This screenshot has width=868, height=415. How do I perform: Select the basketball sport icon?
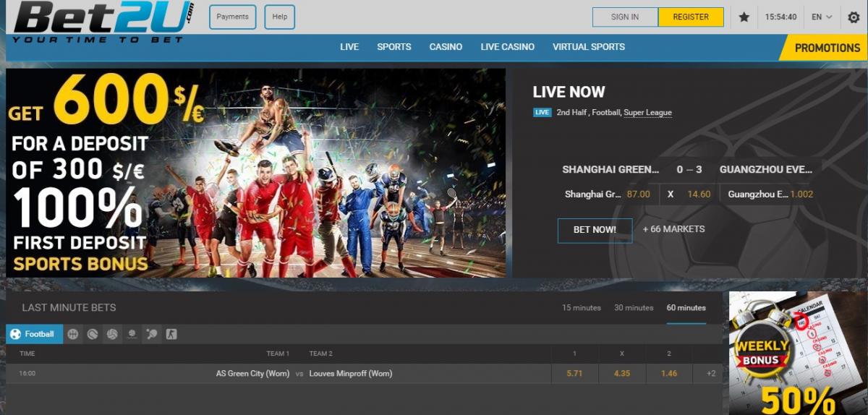73,334
